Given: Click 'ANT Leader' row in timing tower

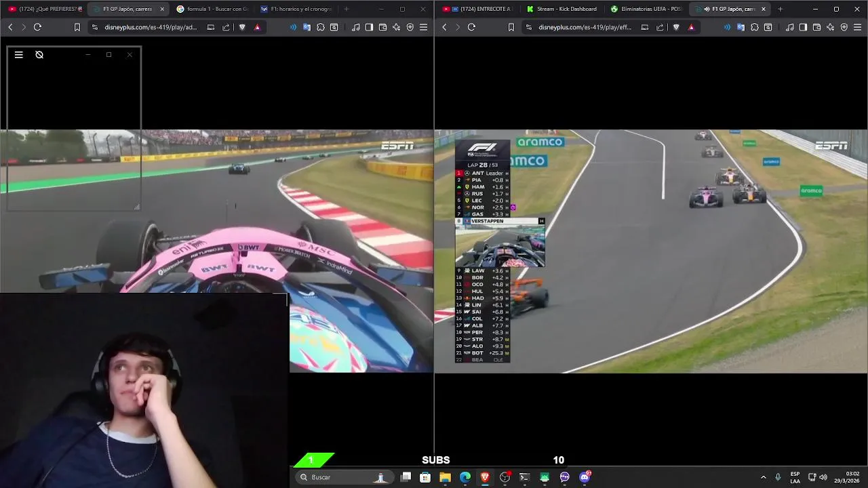Looking at the screenshot, I should (x=483, y=174).
